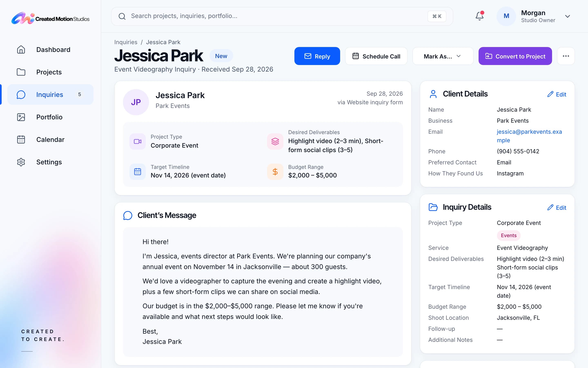Screen dimensions: 588x368
Task: Open the more options ellipsis menu
Action: tap(566, 56)
